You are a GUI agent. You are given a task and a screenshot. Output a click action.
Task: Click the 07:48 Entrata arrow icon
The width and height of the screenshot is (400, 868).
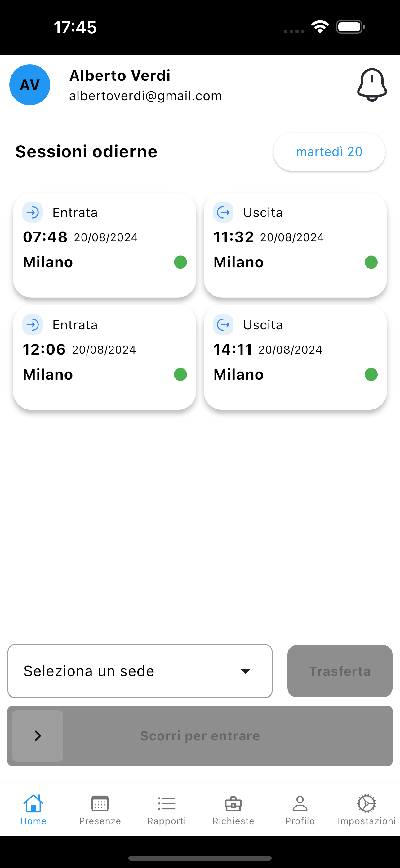[33, 212]
